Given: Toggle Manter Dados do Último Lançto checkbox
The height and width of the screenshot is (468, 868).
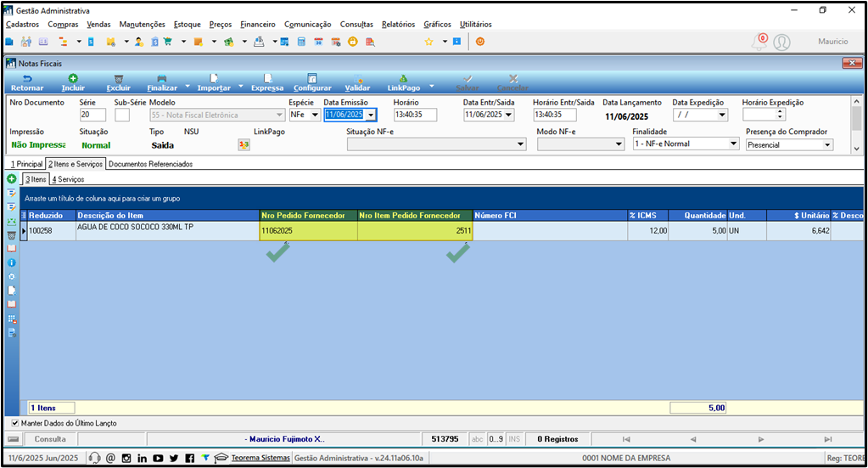Looking at the screenshot, I should (15, 423).
